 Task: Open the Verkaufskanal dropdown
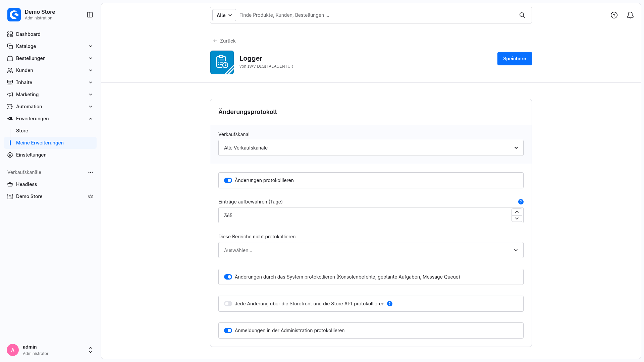tap(371, 148)
